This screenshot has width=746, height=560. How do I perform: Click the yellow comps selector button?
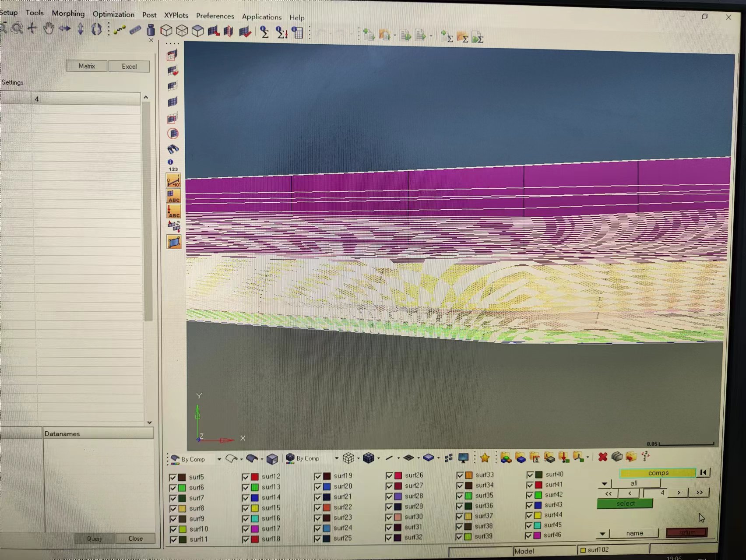click(658, 473)
